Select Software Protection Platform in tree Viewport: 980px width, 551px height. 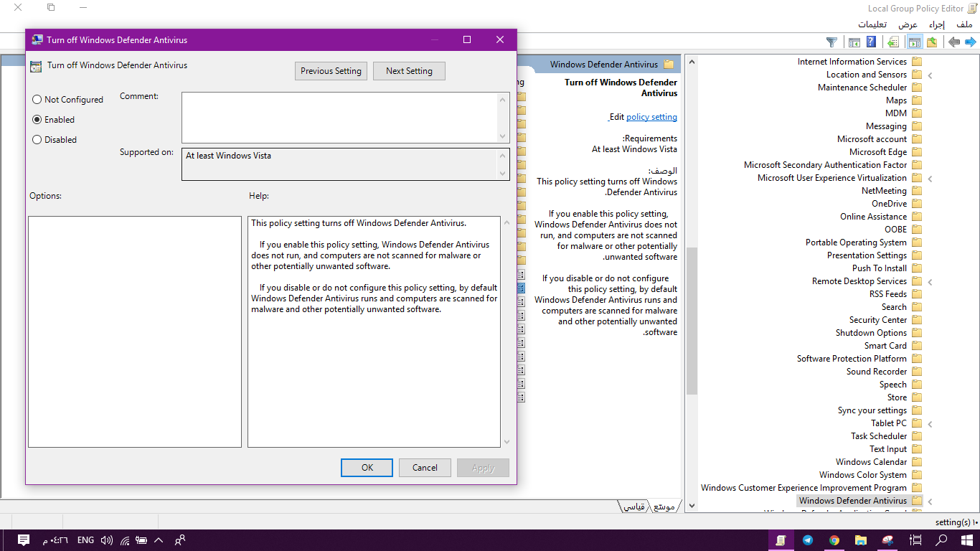[x=852, y=359]
